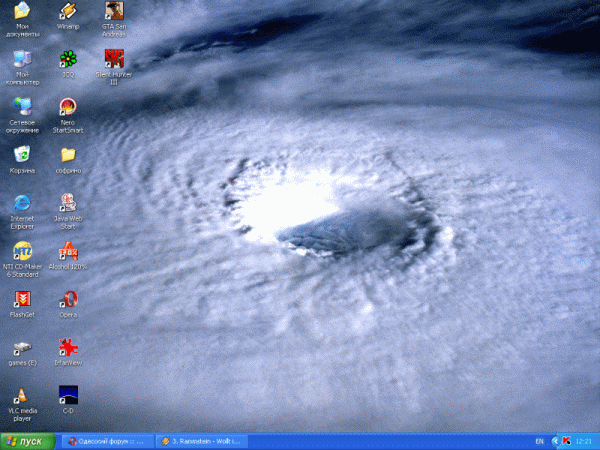Select the NTI CD-Maker 6 Standard icon
The image size is (600, 450).
coord(22,250)
